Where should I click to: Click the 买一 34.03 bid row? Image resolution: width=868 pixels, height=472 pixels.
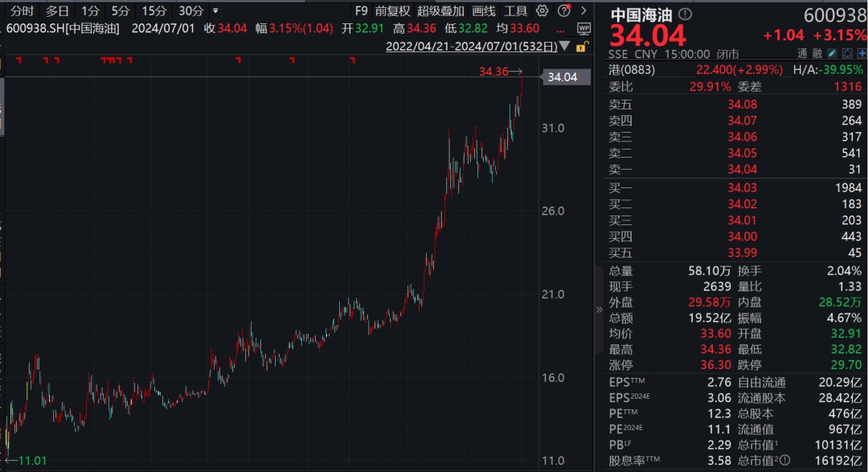(x=735, y=188)
